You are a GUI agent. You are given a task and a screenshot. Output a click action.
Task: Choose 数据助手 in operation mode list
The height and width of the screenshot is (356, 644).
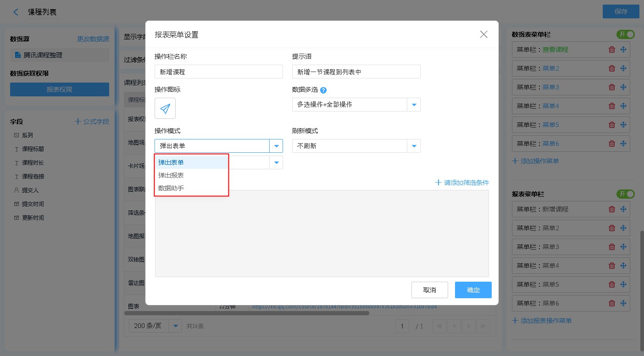[171, 188]
